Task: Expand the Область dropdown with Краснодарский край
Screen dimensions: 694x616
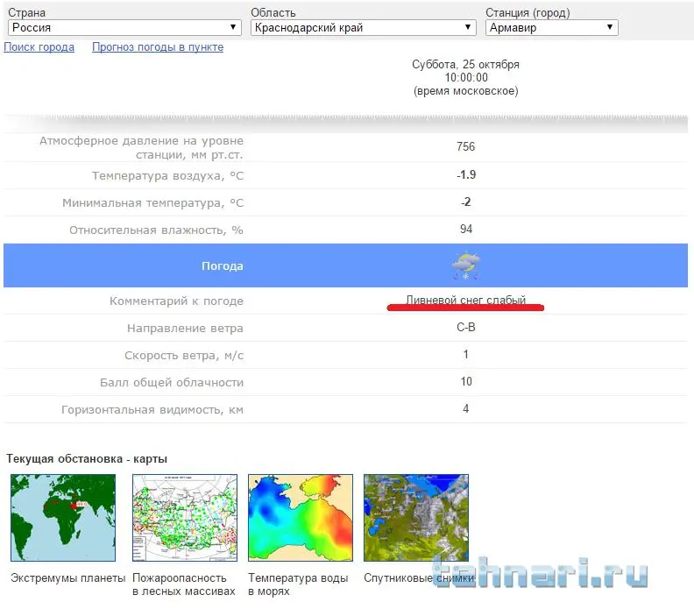Action: click(364, 27)
